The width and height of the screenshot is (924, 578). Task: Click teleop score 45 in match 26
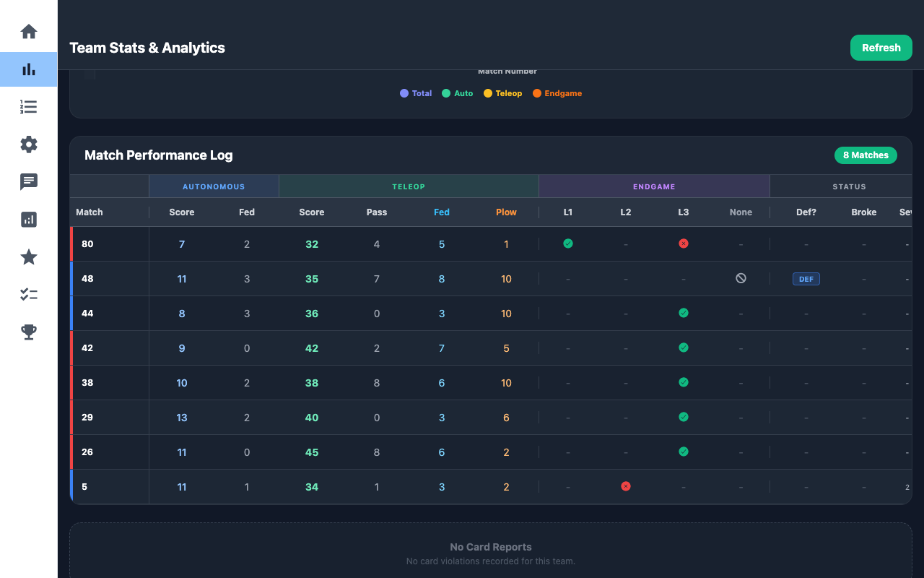(312, 452)
